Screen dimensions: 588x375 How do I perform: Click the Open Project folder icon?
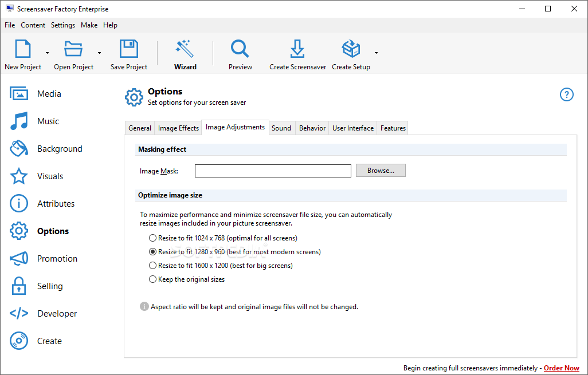73,49
